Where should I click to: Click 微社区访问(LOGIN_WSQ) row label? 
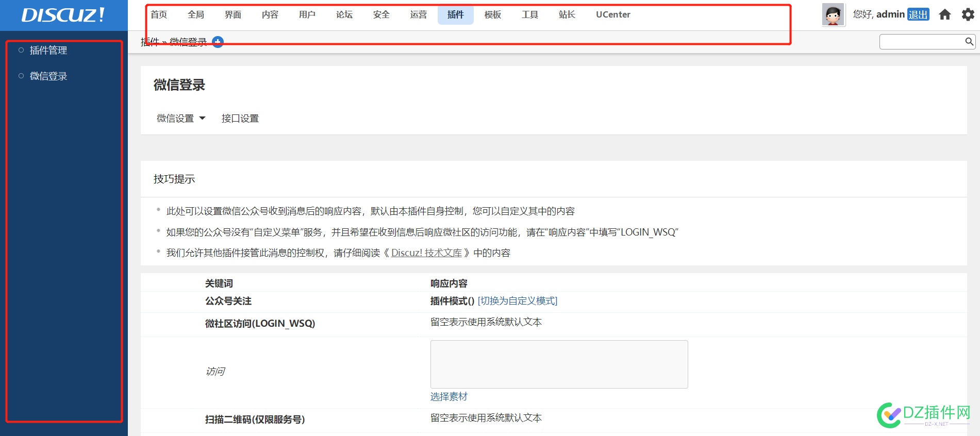260,324
